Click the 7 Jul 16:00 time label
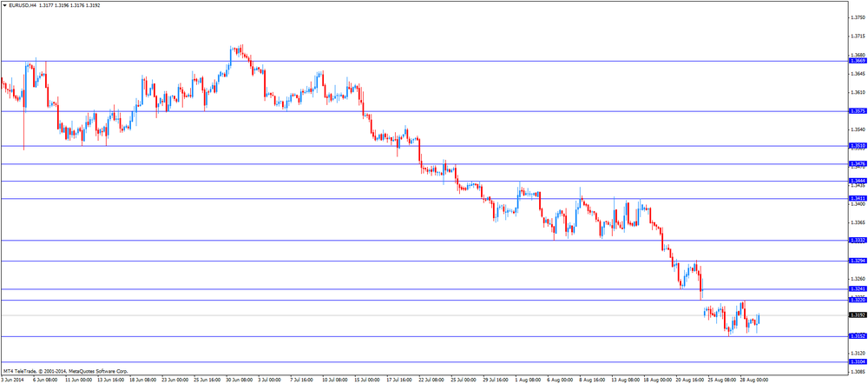This screenshot has width=868, height=384. pos(302,381)
